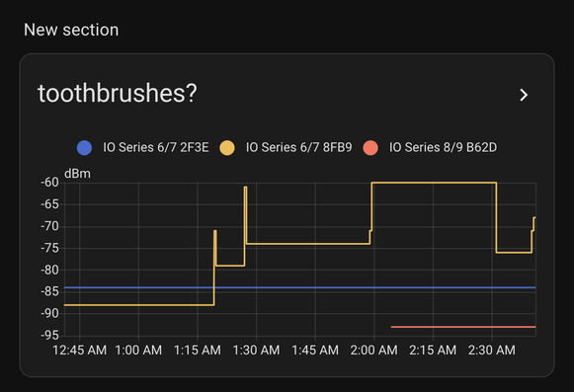The width and height of the screenshot is (574, 392).
Task: Click the -95 value on the y-axis
Action: pyautogui.click(x=49, y=335)
